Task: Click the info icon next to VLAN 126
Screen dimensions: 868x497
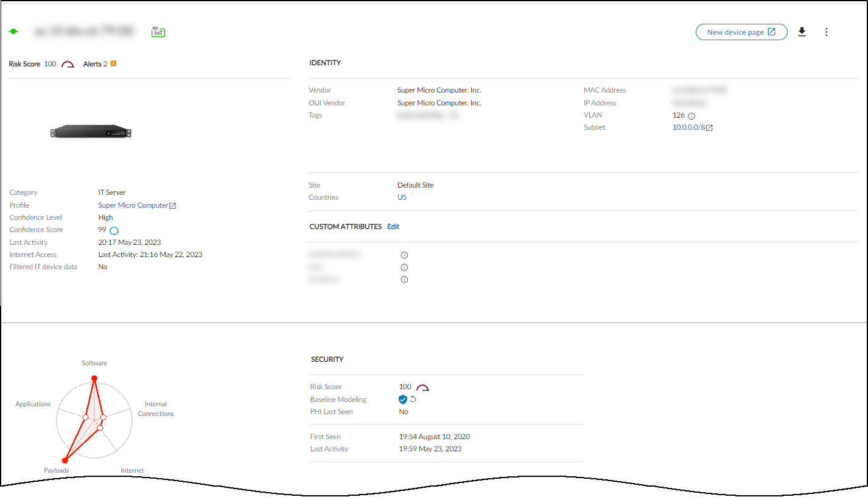Action: click(x=691, y=116)
